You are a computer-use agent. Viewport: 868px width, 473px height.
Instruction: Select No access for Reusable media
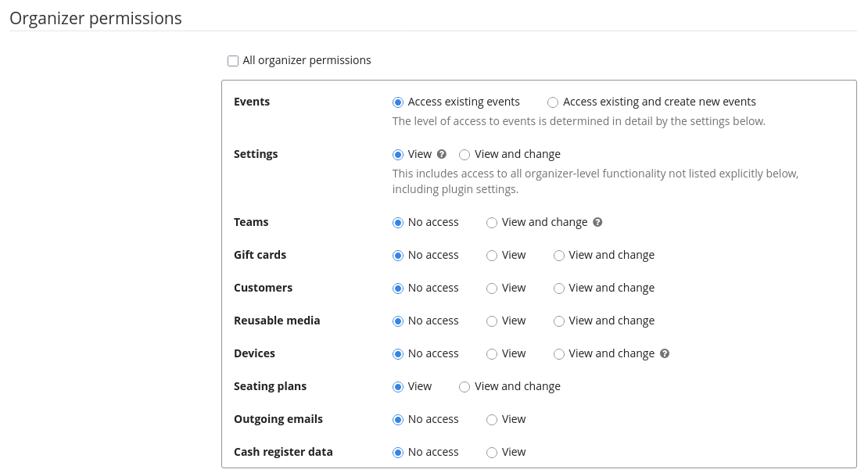pyautogui.click(x=398, y=321)
